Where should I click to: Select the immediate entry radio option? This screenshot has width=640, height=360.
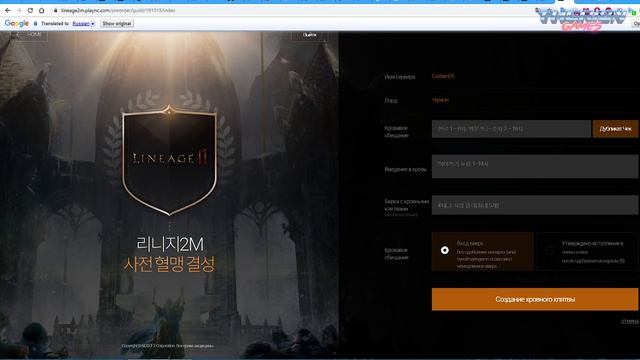pos(482,251)
